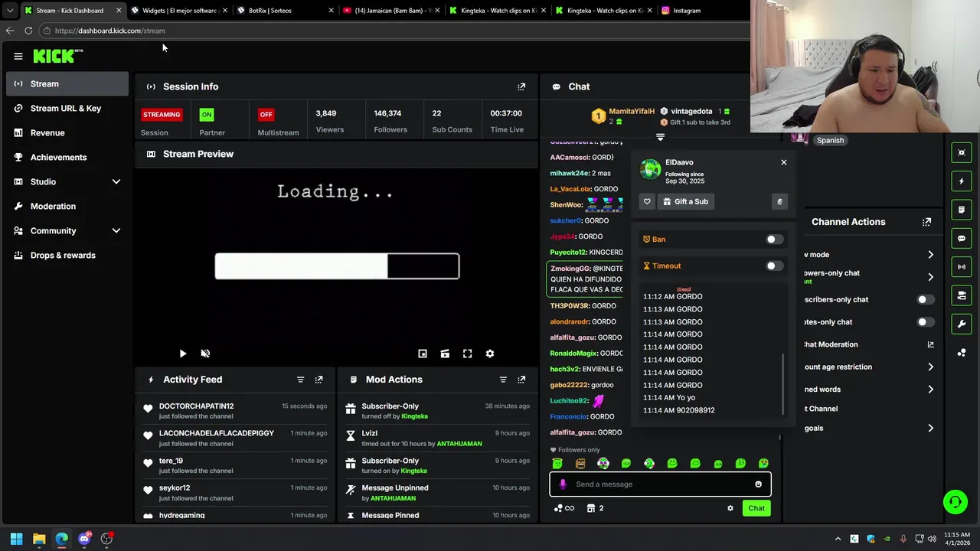
Task: Enable emotes-only chat toggle
Action: [925, 322]
